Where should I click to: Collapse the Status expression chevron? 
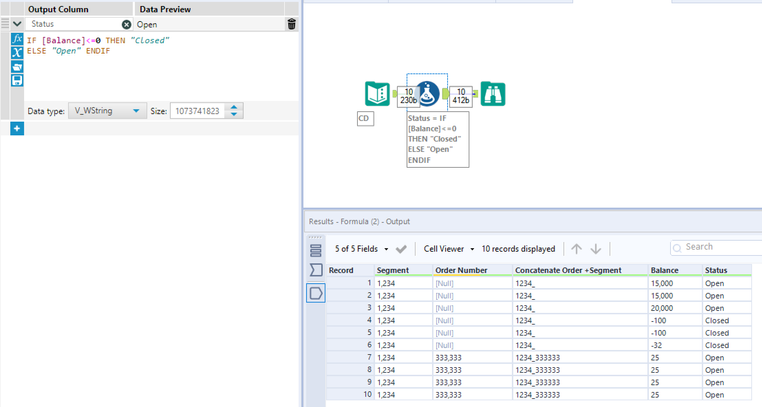click(17, 24)
